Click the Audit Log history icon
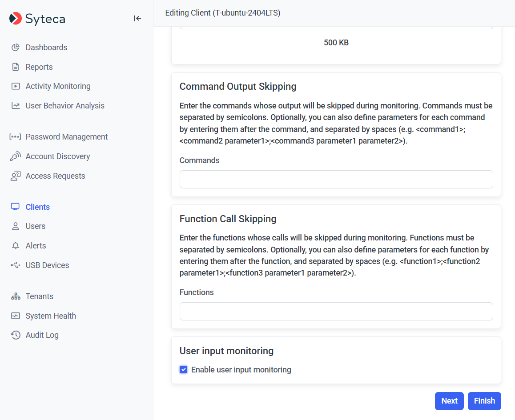Viewport: 515px width, 420px height. click(x=16, y=335)
